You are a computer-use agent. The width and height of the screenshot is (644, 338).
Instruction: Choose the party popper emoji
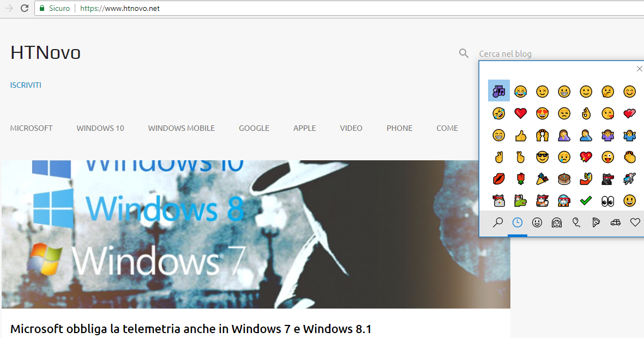tap(542, 179)
